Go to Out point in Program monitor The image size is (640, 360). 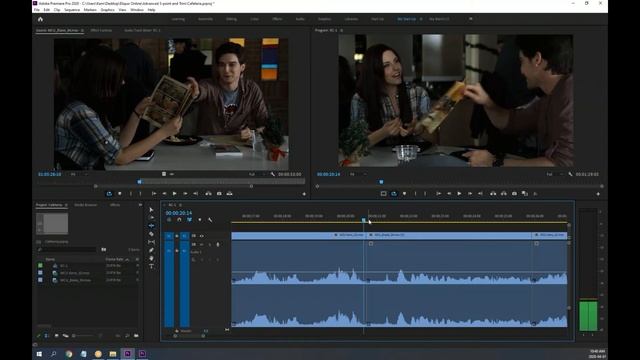(x=480, y=193)
